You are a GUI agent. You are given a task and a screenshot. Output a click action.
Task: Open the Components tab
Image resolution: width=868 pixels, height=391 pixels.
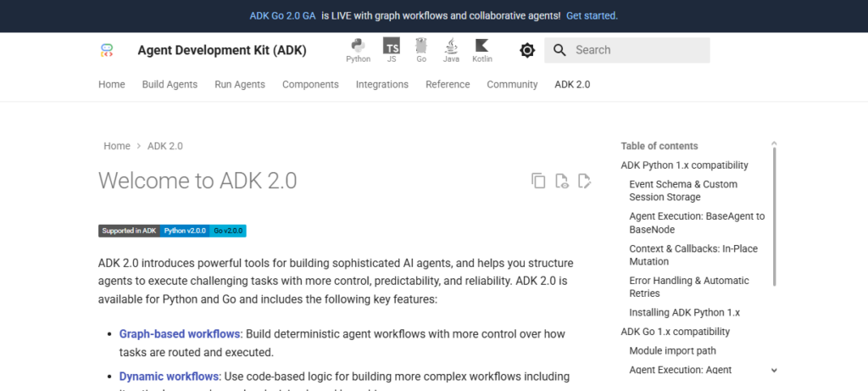click(x=310, y=84)
